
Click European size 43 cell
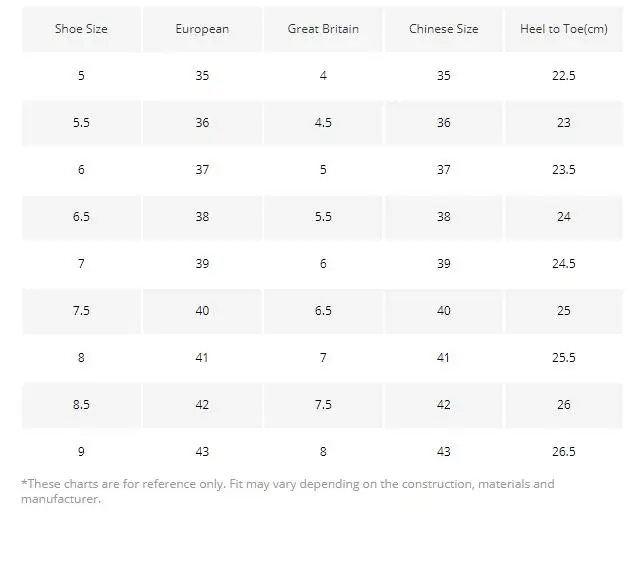click(202, 452)
